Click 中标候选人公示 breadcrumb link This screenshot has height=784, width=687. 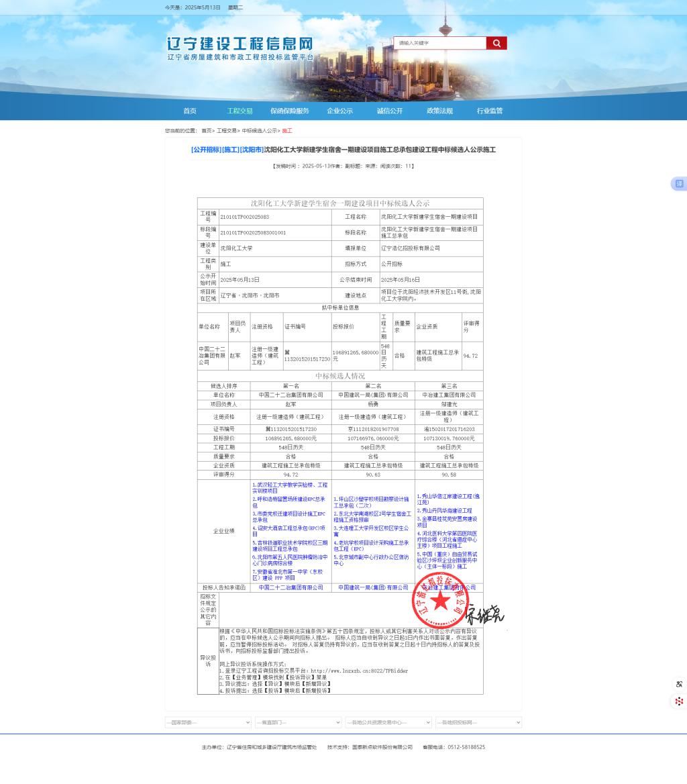point(259,131)
